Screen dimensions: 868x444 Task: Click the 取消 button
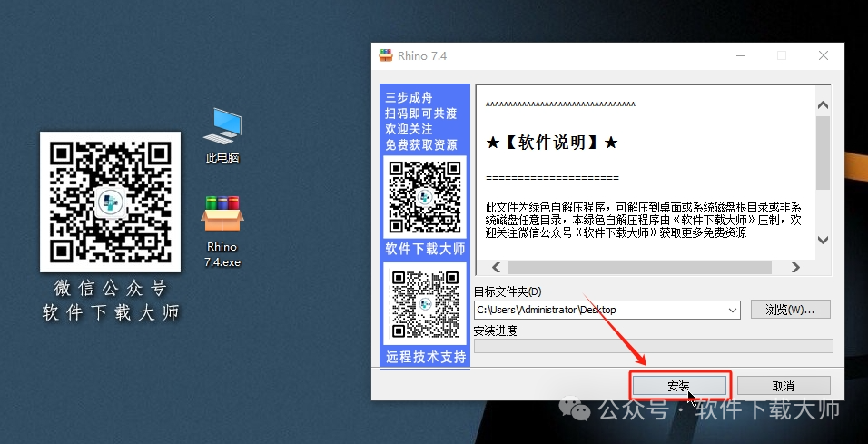coord(784,386)
